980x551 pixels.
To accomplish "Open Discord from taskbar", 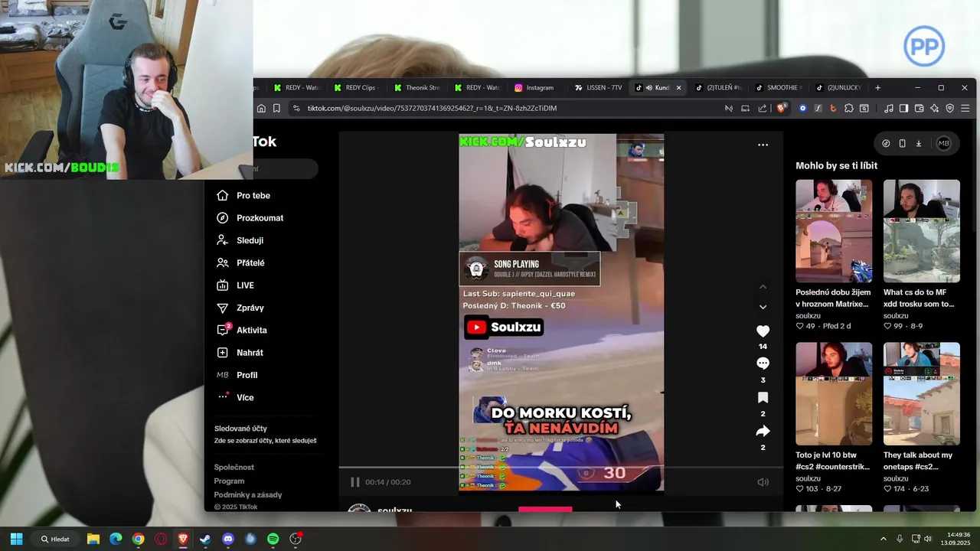I will pos(228,539).
